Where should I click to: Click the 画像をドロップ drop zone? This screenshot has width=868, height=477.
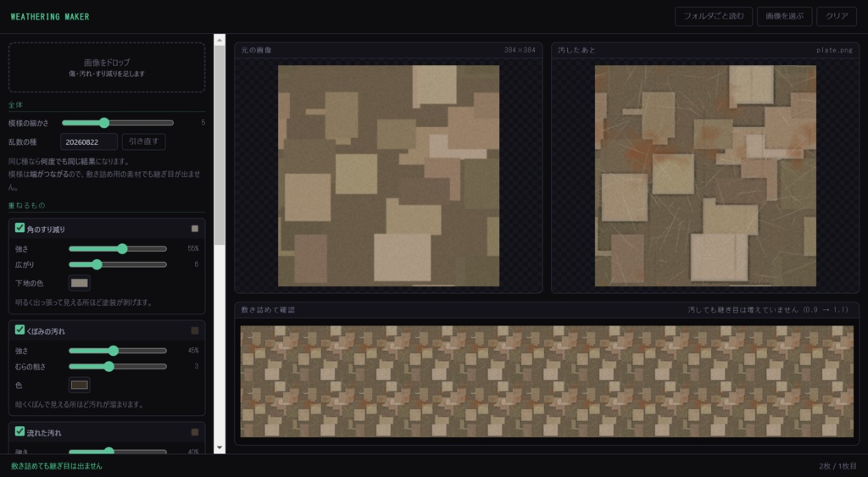pyautogui.click(x=107, y=68)
